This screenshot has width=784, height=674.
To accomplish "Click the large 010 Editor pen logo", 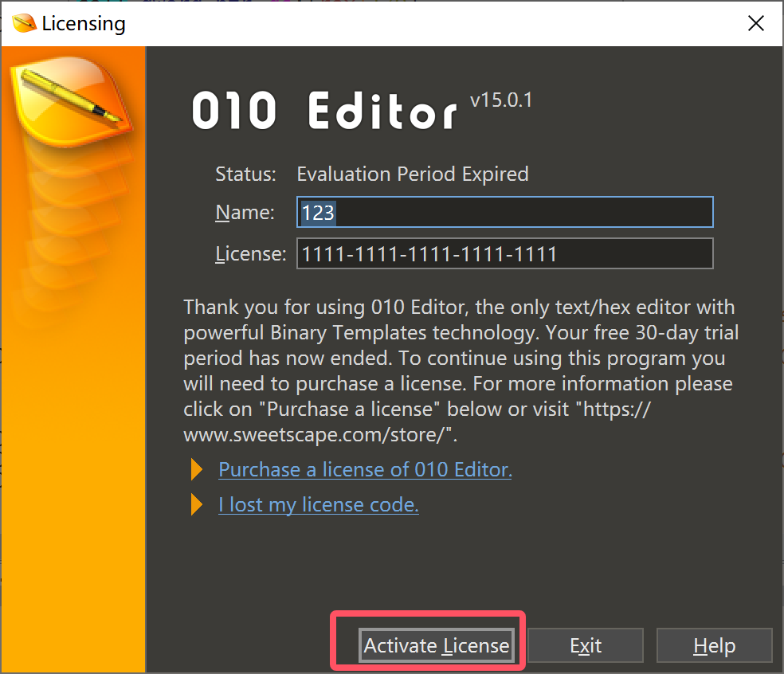I will click(x=70, y=101).
